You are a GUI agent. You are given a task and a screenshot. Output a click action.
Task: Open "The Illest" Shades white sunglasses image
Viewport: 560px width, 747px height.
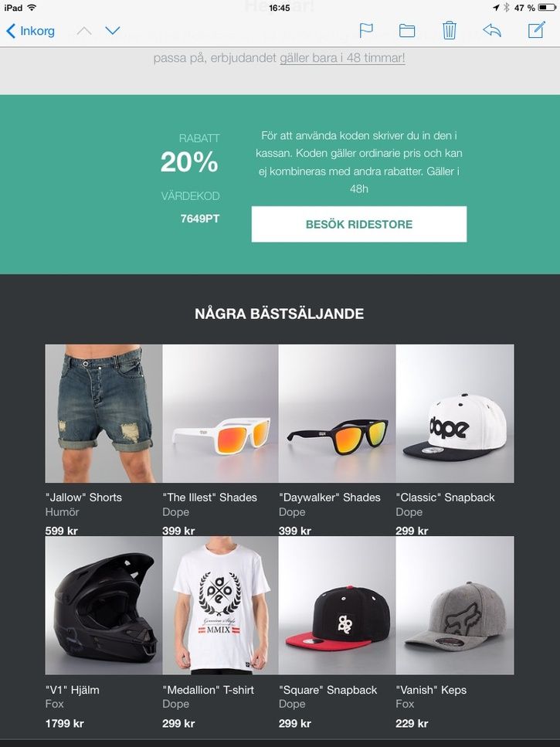[220, 413]
